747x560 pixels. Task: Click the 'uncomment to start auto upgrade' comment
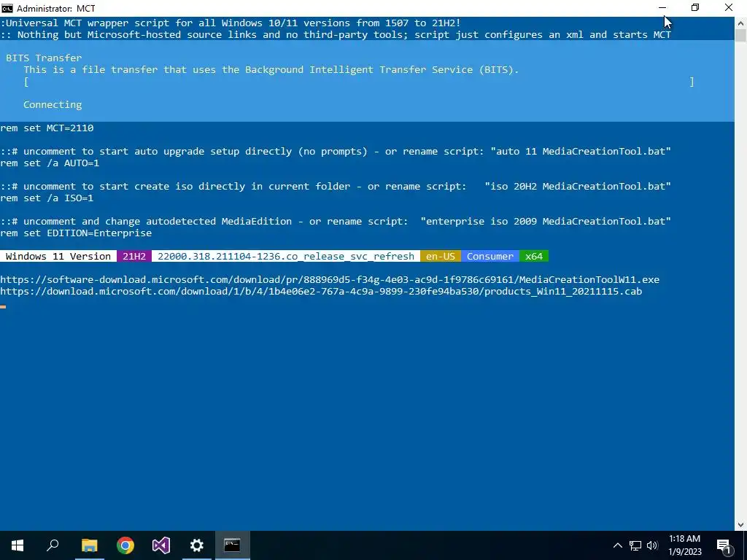(336, 152)
